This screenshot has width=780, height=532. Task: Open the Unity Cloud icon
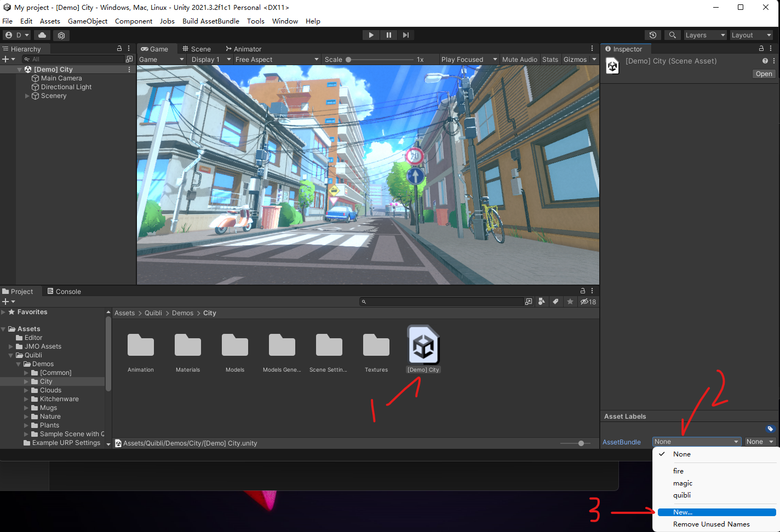click(x=42, y=35)
